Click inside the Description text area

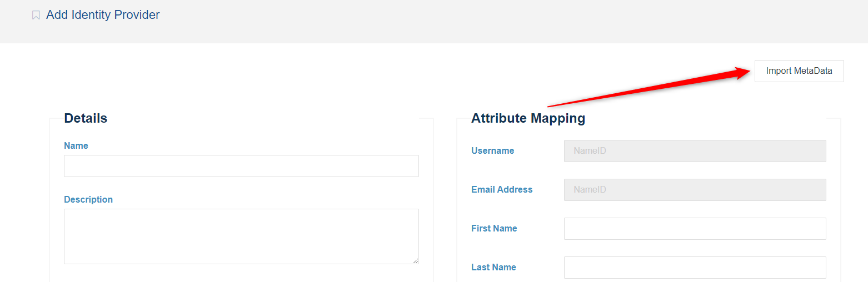[x=241, y=236]
